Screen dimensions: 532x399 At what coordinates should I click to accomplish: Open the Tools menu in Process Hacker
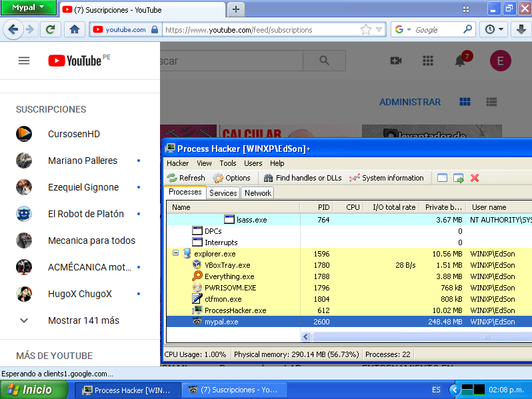(x=227, y=163)
